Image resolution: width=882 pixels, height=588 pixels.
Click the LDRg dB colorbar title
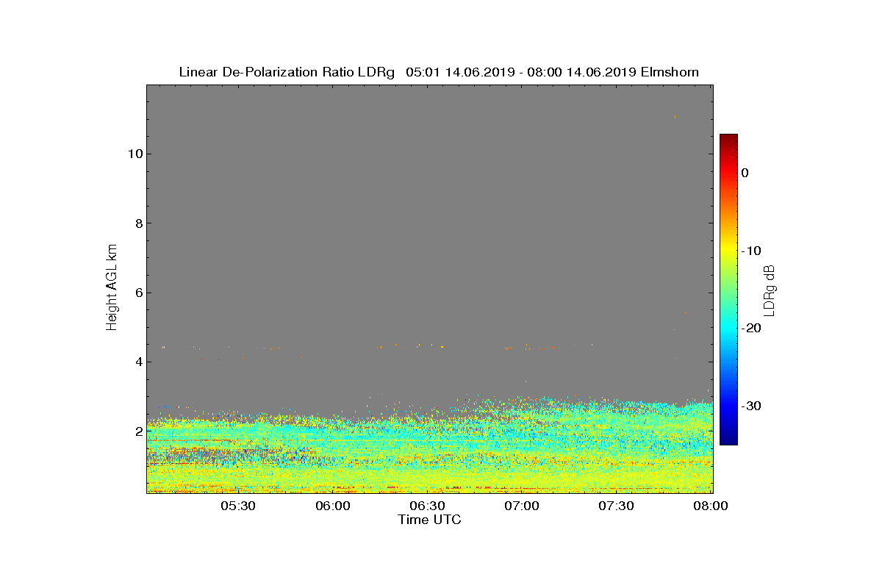770,290
